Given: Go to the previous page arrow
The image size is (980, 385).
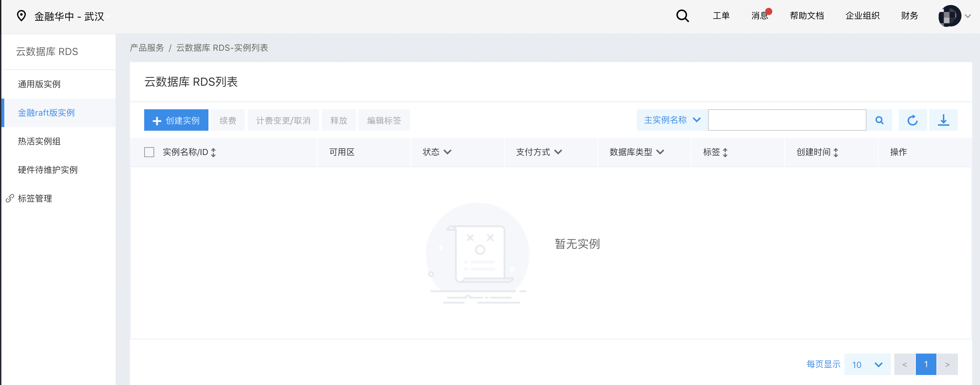Looking at the screenshot, I should click(905, 364).
